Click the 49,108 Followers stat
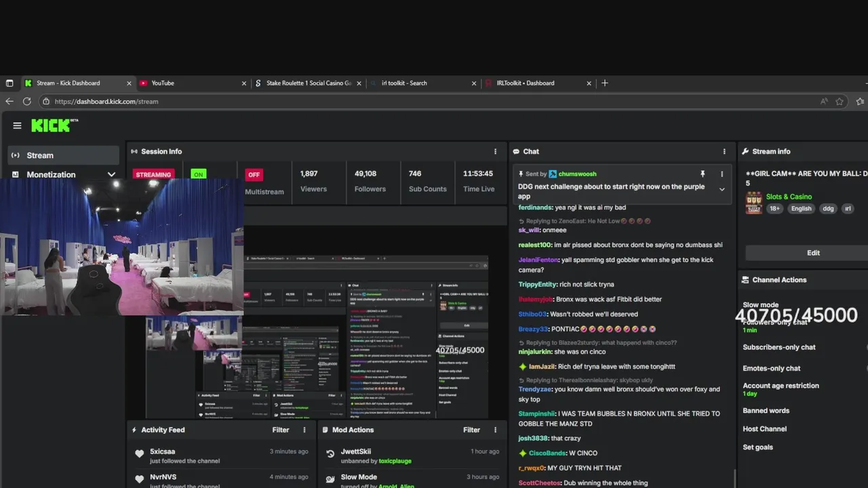The image size is (868, 488). point(370,181)
